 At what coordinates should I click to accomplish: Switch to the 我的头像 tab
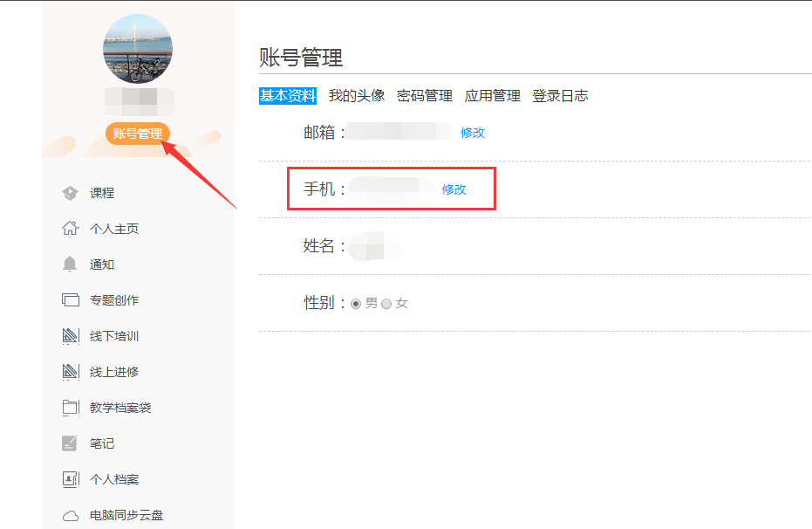pos(357,96)
